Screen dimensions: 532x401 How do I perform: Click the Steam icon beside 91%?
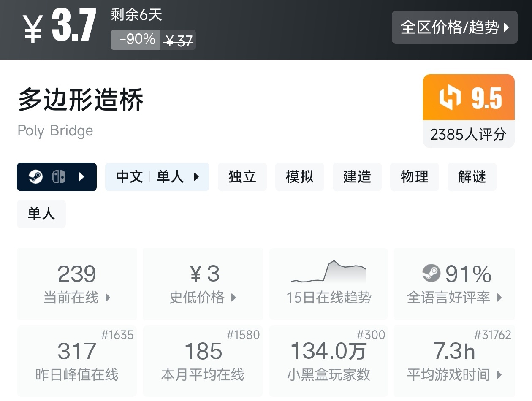pos(431,274)
